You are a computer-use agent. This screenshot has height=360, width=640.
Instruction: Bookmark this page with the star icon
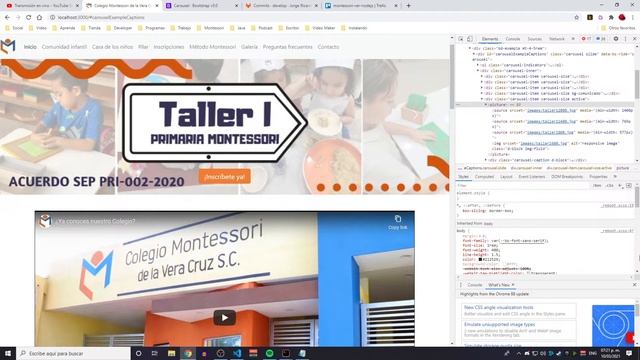(x=577, y=18)
